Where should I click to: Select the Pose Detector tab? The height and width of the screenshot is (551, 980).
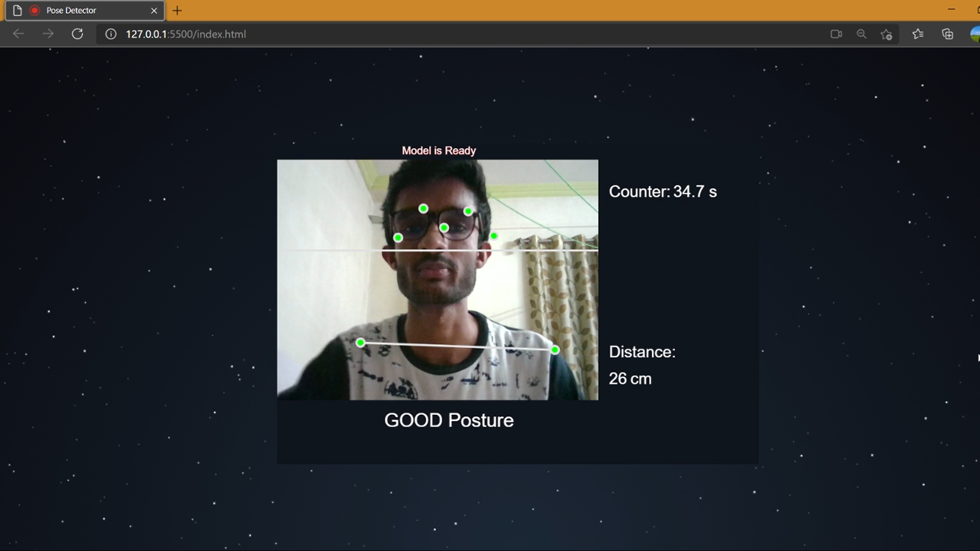pos(71,10)
